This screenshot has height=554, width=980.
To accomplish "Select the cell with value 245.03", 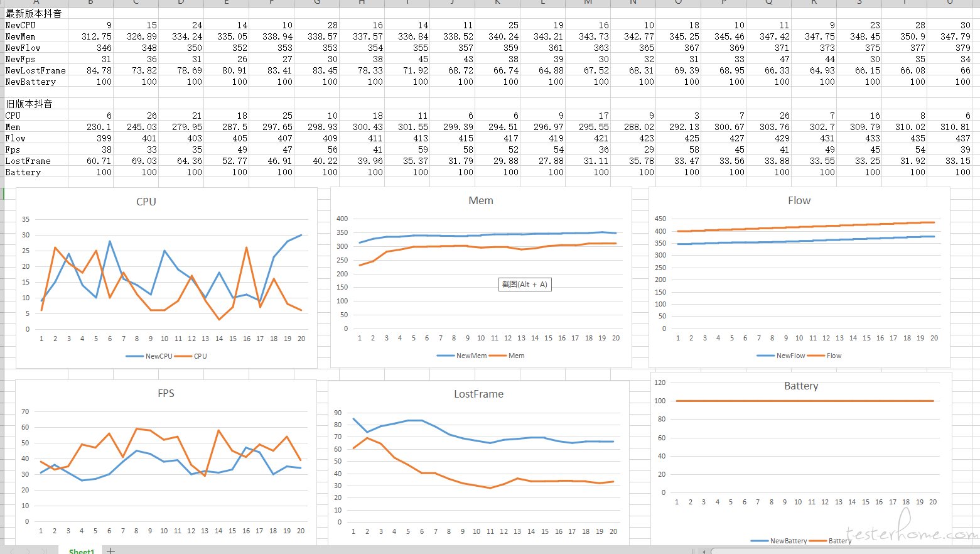I will point(136,126).
